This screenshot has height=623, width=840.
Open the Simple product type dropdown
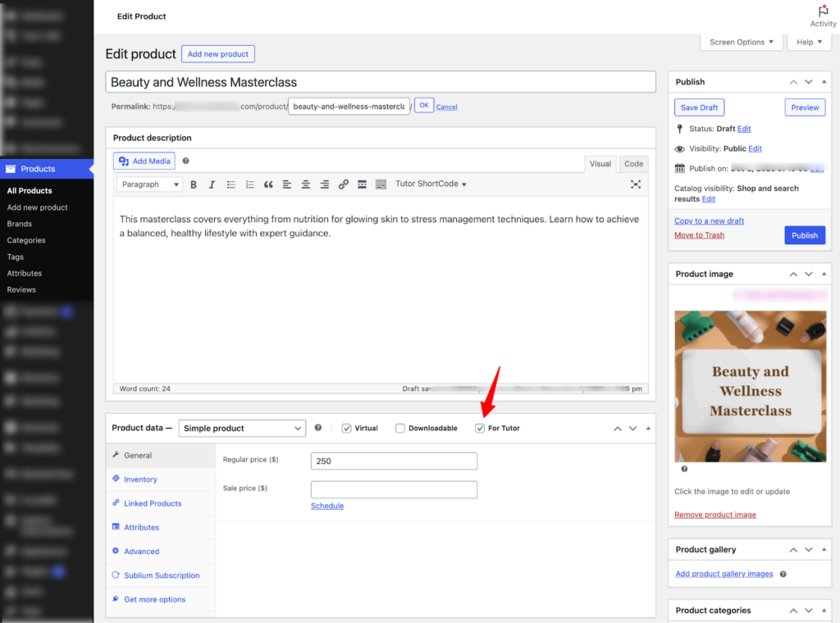tap(242, 428)
